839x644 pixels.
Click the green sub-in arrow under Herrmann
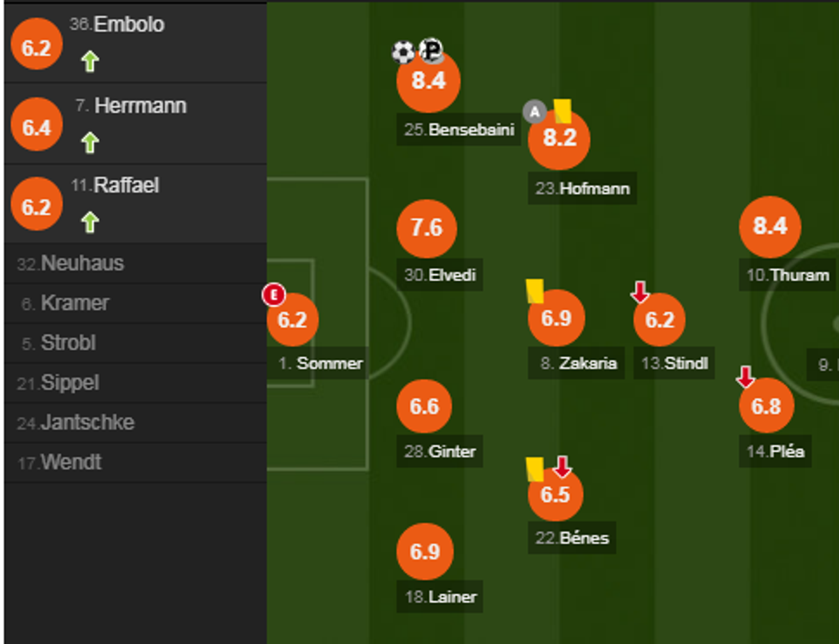coord(90,142)
